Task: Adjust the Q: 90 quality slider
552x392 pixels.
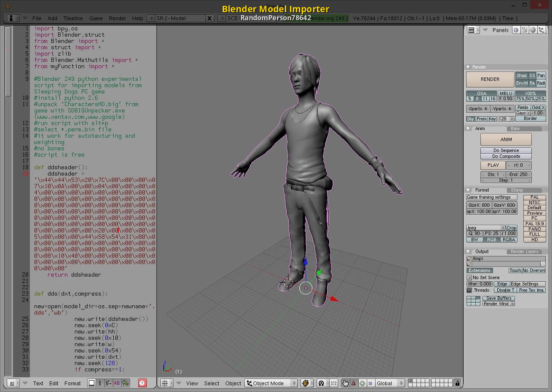Action: pyautogui.click(x=474, y=233)
